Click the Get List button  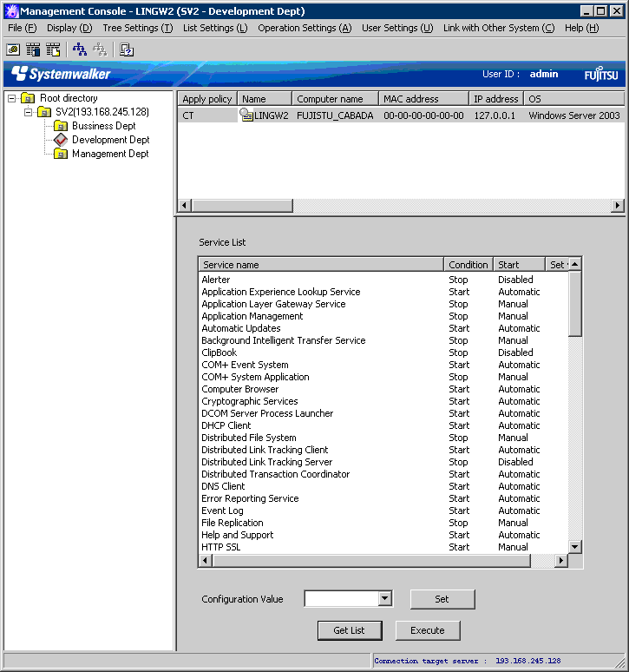point(350,630)
